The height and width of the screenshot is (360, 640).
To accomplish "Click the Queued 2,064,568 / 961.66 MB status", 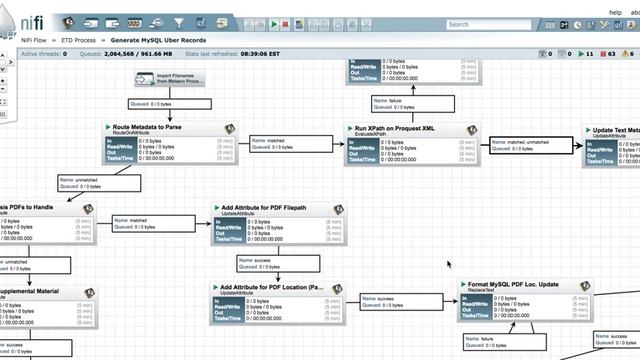I will tap(126, 54).
